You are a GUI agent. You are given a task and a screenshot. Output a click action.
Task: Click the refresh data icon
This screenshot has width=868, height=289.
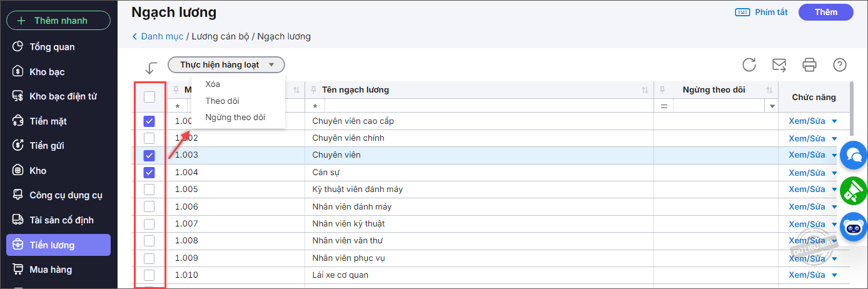749,64
